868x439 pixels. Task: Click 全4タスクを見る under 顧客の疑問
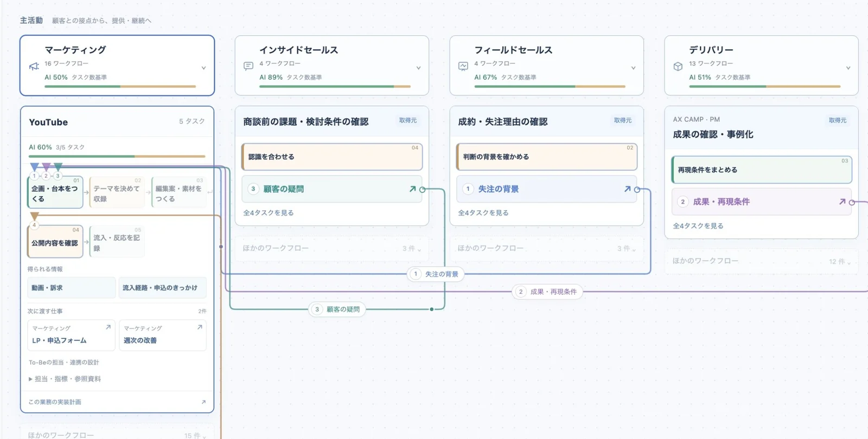(269, 213)
